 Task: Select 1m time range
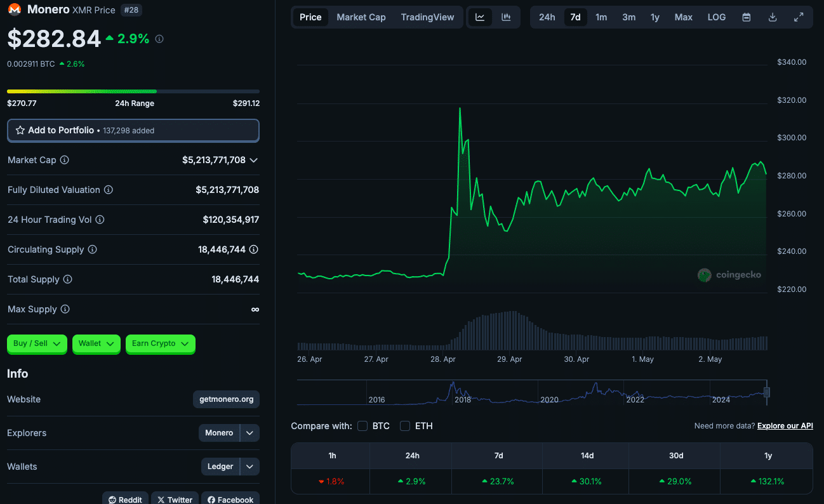point(601,17)
